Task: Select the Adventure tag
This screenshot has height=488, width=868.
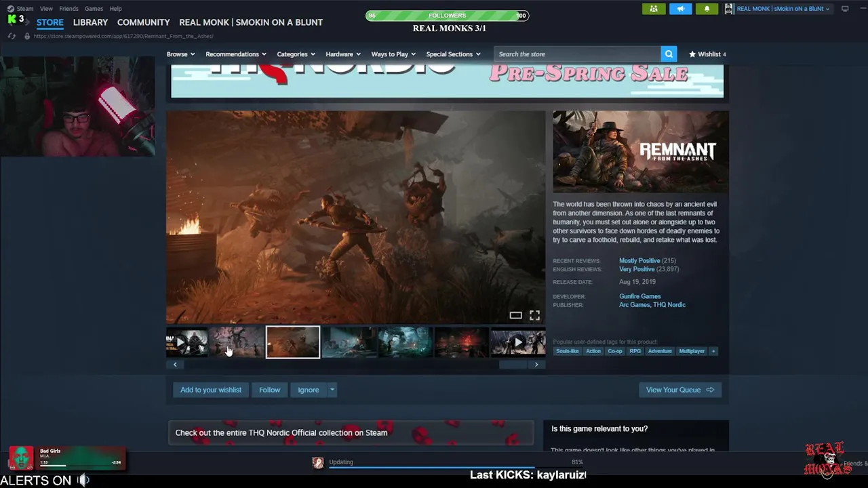Action: 660,351
